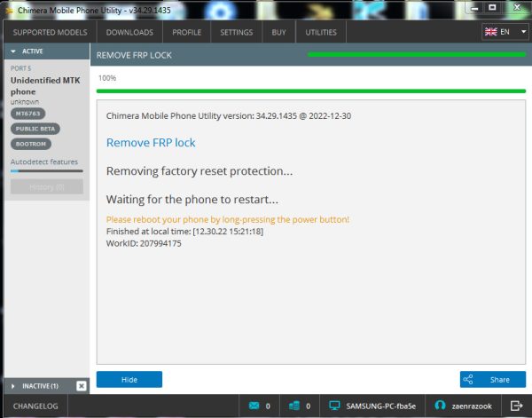Viewport: 532px width, 418px height.
Task: Go to the Profile tab
Action: 186,32
